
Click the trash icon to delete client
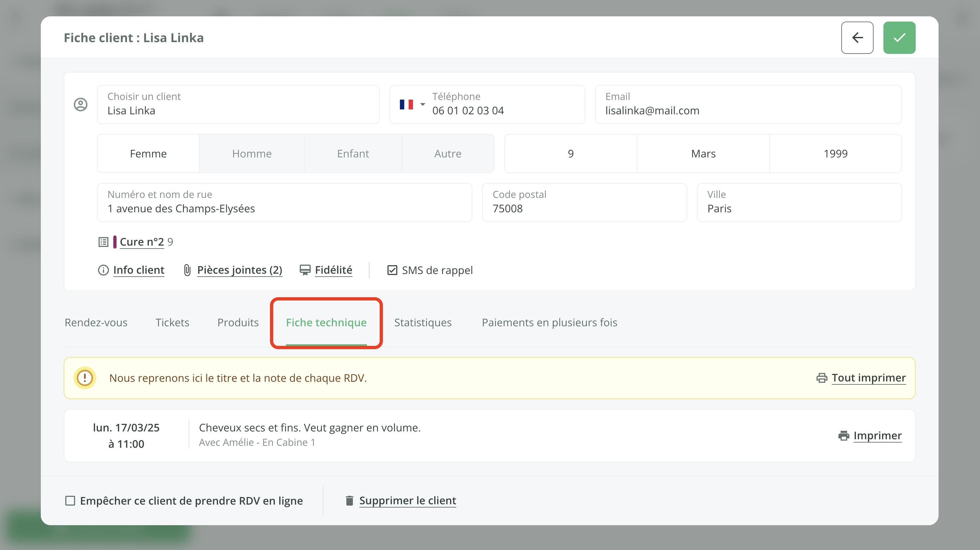349,500
